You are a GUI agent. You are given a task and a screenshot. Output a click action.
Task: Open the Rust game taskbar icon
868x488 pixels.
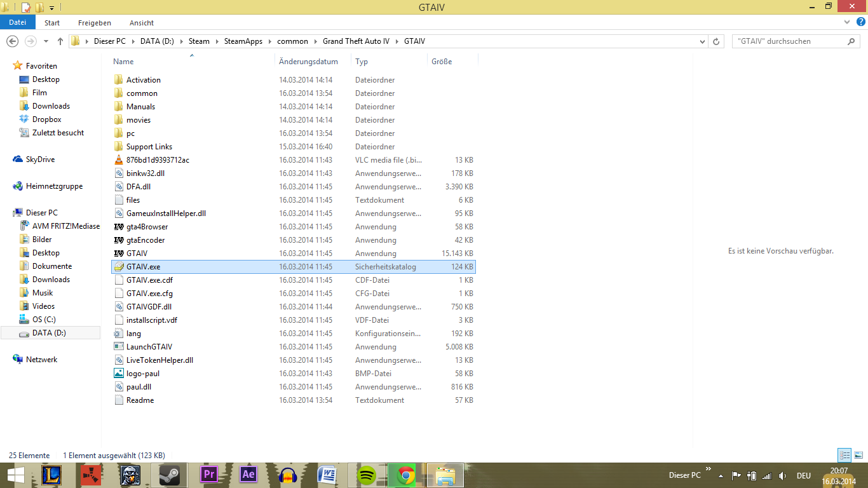coord(91,475)
